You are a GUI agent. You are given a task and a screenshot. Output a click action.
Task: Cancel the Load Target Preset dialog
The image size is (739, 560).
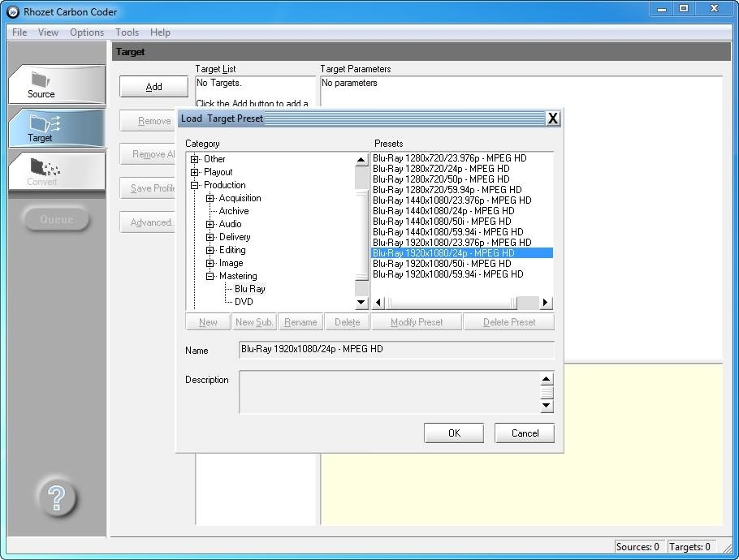(525, 433)
